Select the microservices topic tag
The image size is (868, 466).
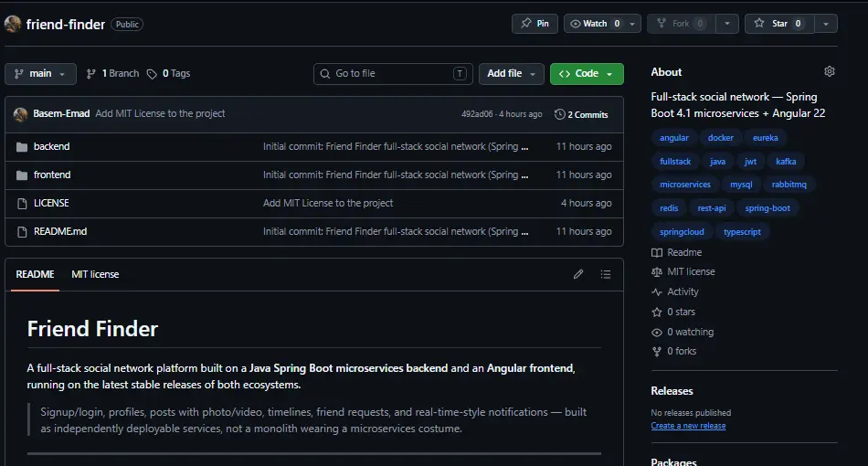pos(685,185)
